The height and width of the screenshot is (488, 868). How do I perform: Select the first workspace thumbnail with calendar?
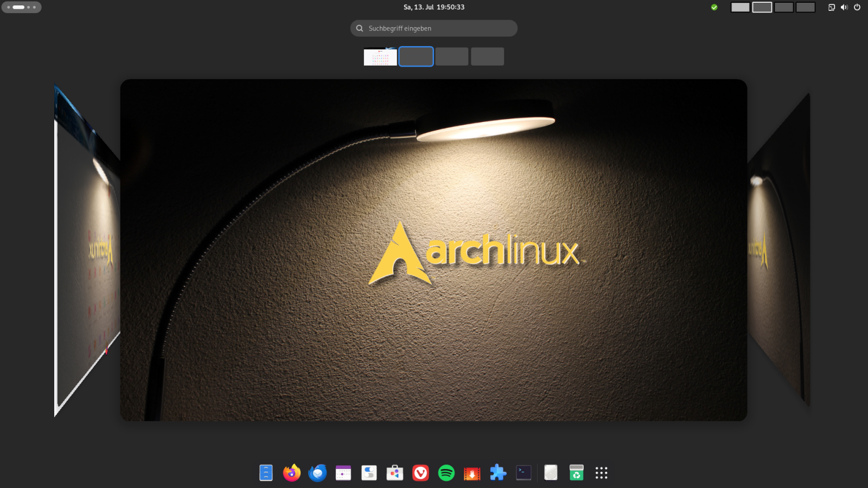pyautogui.click(x=380, y=56)
